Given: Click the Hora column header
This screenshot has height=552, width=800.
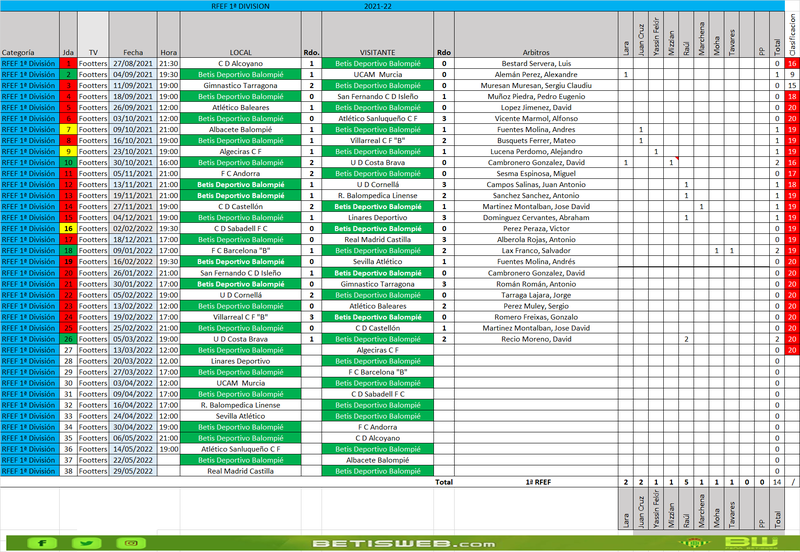Looking at the screenshot, I should pos(168,34).
